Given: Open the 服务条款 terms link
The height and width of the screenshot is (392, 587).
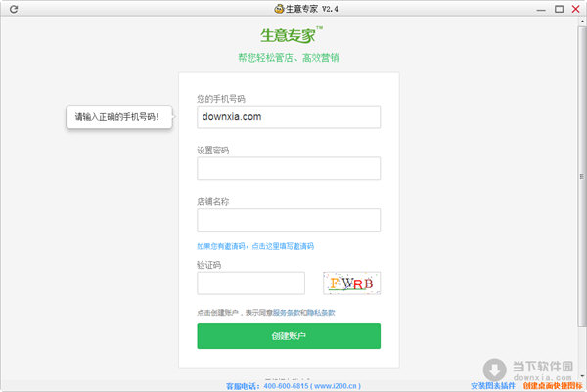Looking at the screenshot, I should click(287, 313).
